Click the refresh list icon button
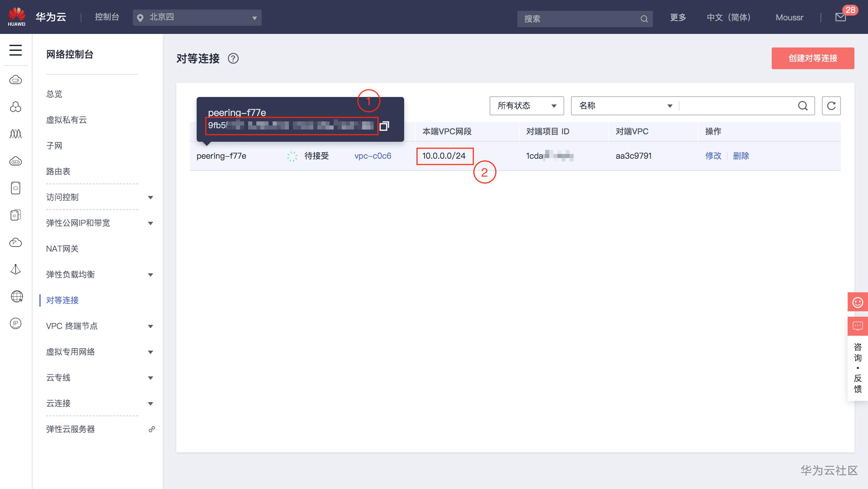Viewport: 868px width, 489px height. [x=831, y=106]
